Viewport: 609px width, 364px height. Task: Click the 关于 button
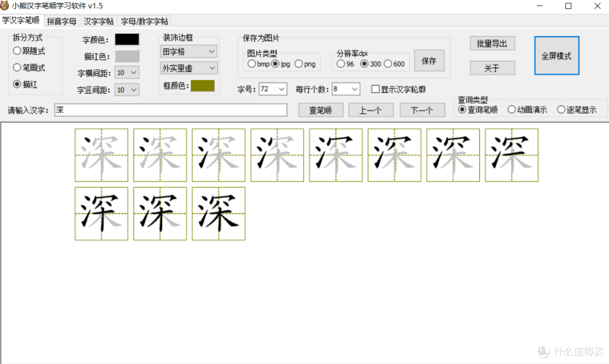pyautogui.click(x=492, y=68)
